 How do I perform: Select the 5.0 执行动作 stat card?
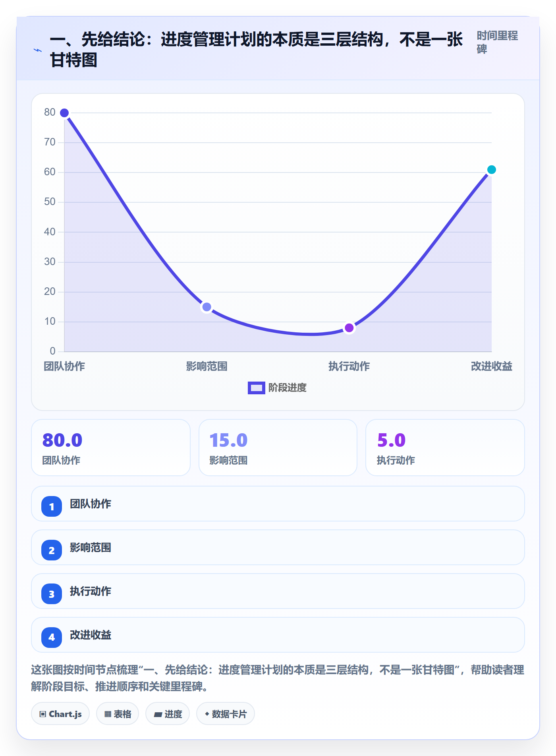click(x=445, y=448)
